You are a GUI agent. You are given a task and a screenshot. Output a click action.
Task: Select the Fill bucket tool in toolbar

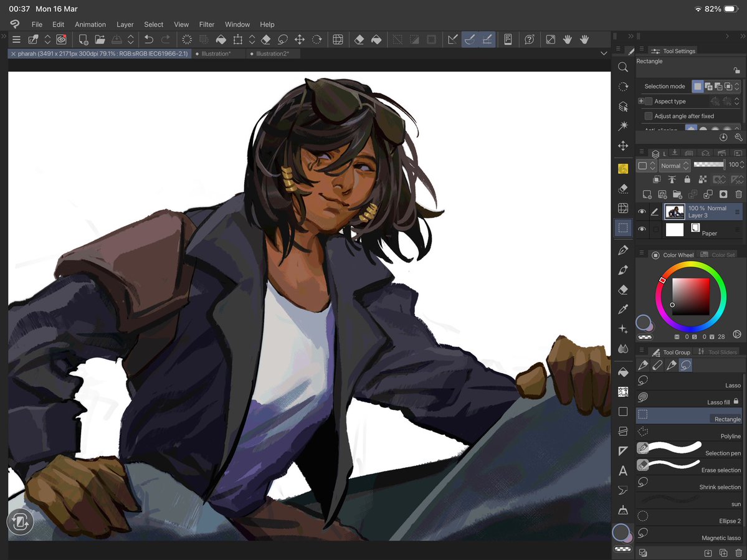(622, 373)
